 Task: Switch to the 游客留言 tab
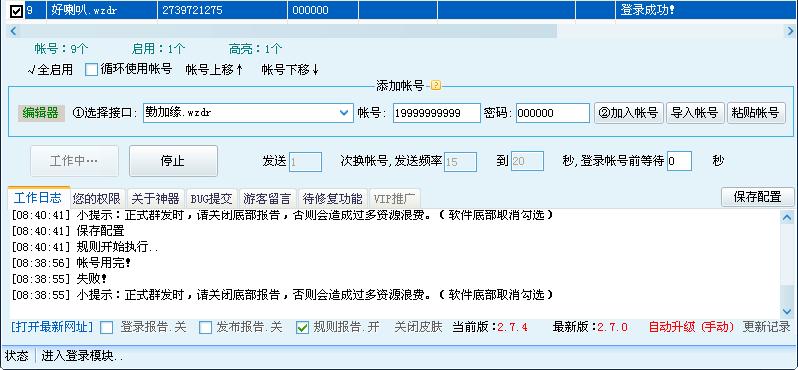click(x=267, y=198)
